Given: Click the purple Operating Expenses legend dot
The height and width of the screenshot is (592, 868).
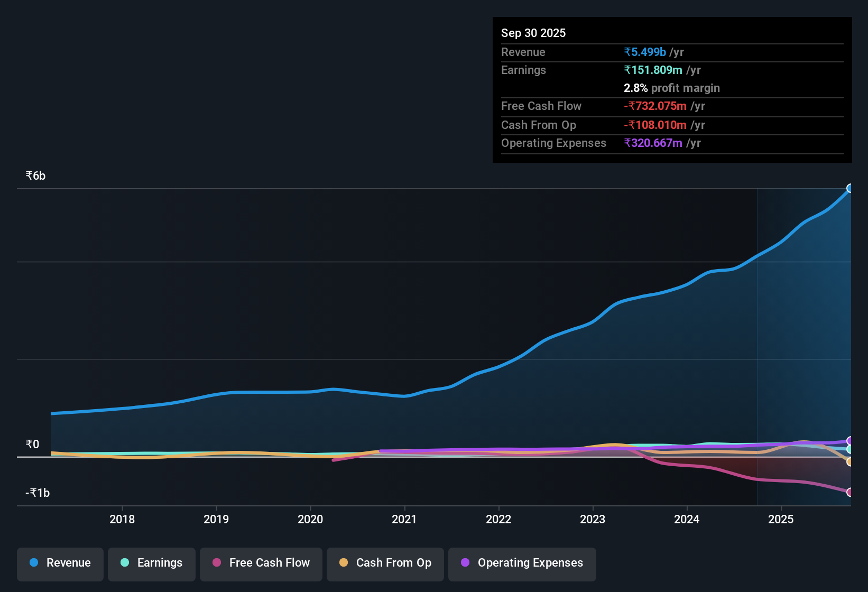Looking at the screenshot, I should [465, 563].
